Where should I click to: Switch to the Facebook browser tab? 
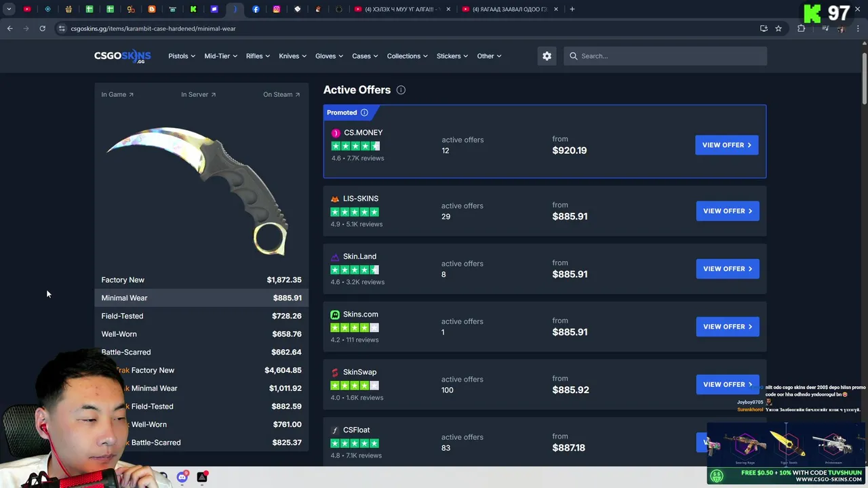click(x=256, y=9)
